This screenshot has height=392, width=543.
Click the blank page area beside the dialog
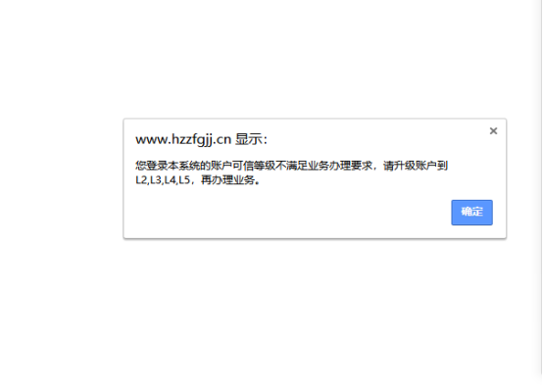pos(62,178)
